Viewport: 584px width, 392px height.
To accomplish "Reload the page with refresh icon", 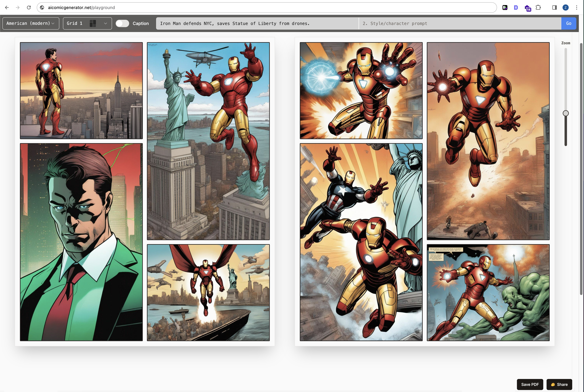I will pos(29,8).
